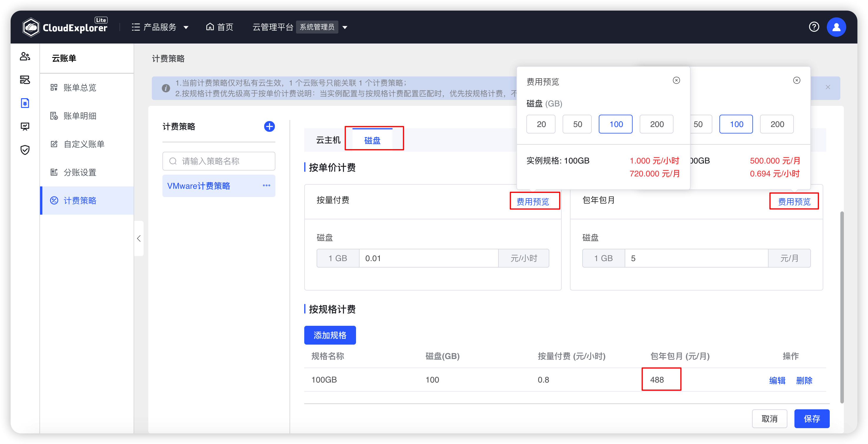The height and width of the screenshot is (444, 868).
Task: Click the 保存 button
Action: click(812, 419)
